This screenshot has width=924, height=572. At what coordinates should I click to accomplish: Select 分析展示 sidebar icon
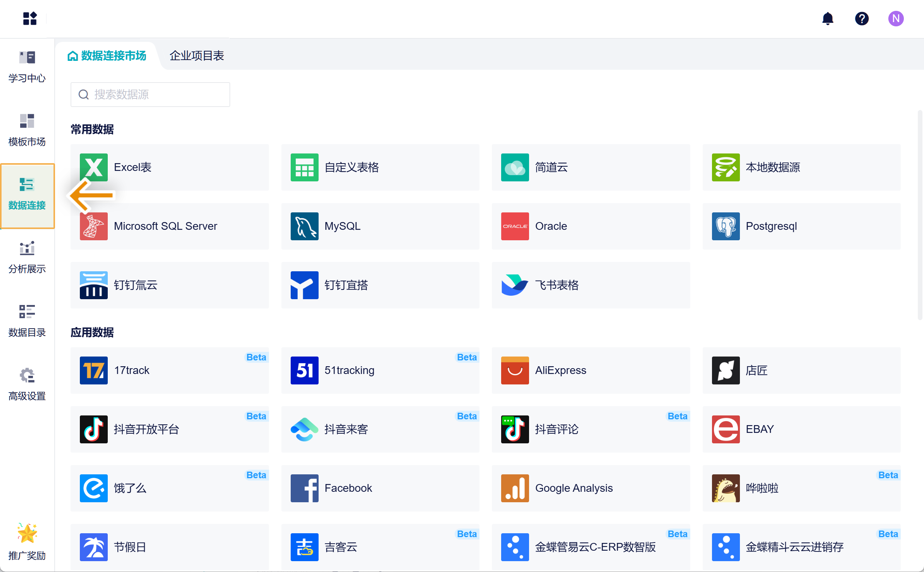[27, 257]
